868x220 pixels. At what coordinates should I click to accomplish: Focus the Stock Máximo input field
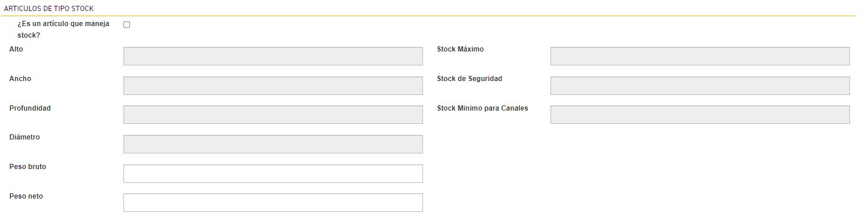[700, 56]
